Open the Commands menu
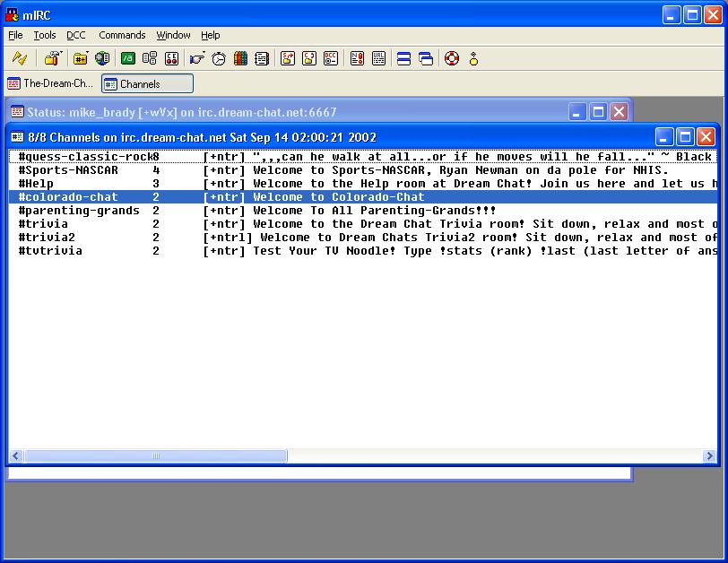 pyautogui.click(x=122, y=35)
